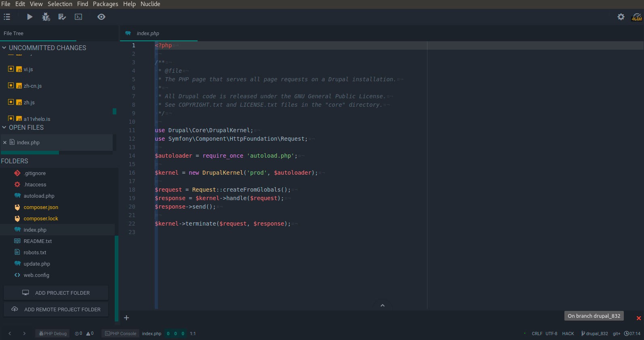Click the document icon beside robots.txt
The image size is (644, 340).
click(17, 252)
